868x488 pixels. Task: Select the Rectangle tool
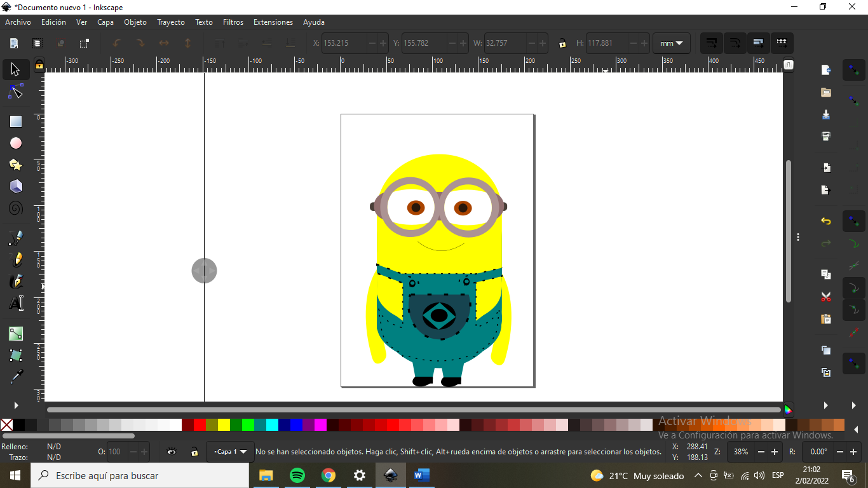[16, 121]
